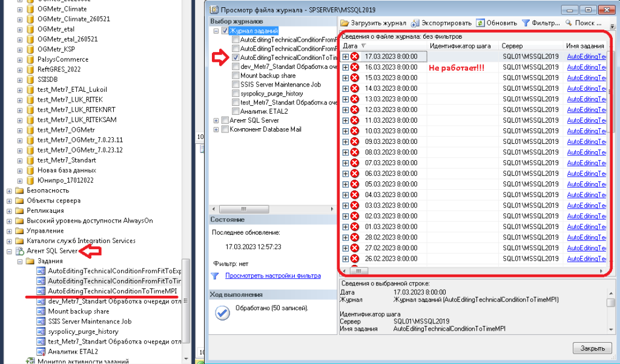Sort by the Дата column header
Image resolution: width=620 pixels, height=364 pixels.
(x=383, y=46)
